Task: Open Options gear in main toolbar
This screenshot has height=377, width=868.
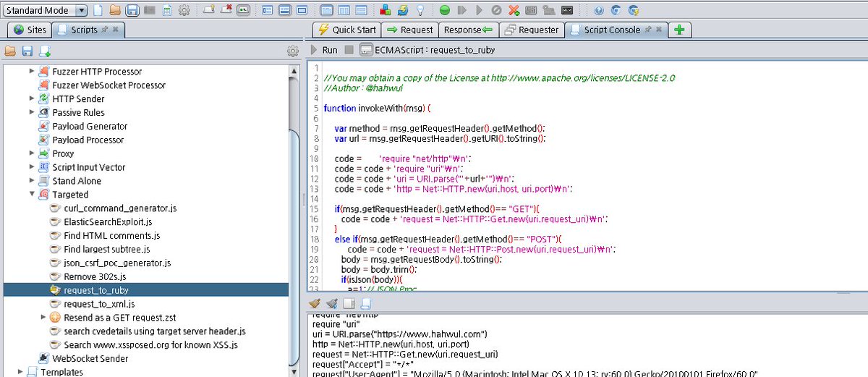Action: [184, 10]
